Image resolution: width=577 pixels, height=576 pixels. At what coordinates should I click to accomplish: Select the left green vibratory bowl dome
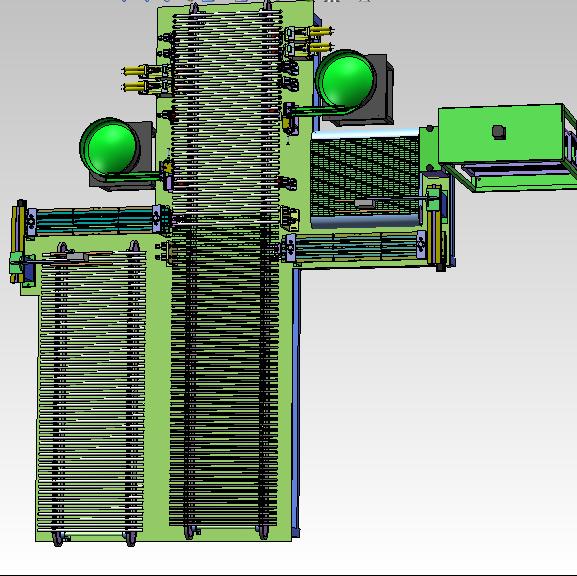pyautogui.click(x=110, y=146)
